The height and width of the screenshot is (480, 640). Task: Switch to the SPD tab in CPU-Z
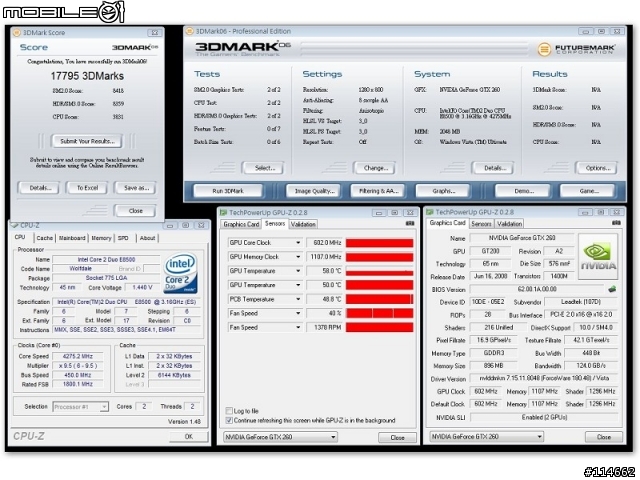tap(123, 238)
